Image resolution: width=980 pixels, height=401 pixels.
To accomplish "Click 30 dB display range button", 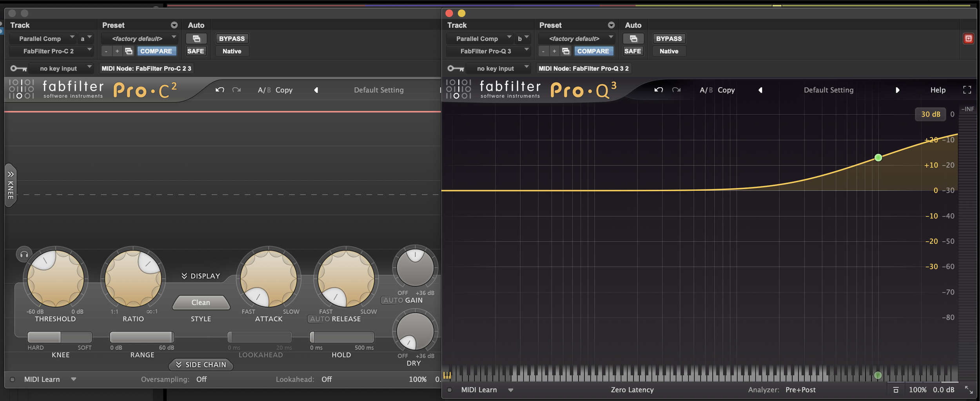I will click(x=930, y=114).
